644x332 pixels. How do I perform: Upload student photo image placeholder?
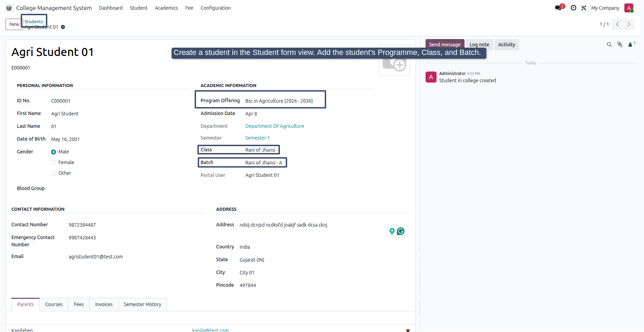[x=394, y=60]
